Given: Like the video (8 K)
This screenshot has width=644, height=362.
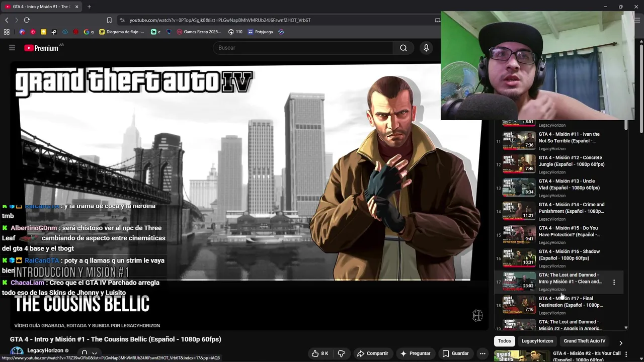Looking at the screenshot, I should pyautogui.click(x=319, y=353).
